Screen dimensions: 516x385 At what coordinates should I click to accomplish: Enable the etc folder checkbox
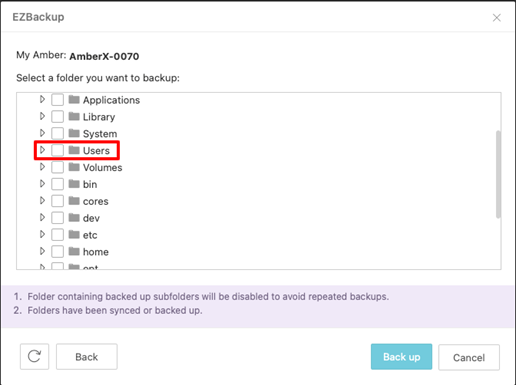[x=58, y=235]
